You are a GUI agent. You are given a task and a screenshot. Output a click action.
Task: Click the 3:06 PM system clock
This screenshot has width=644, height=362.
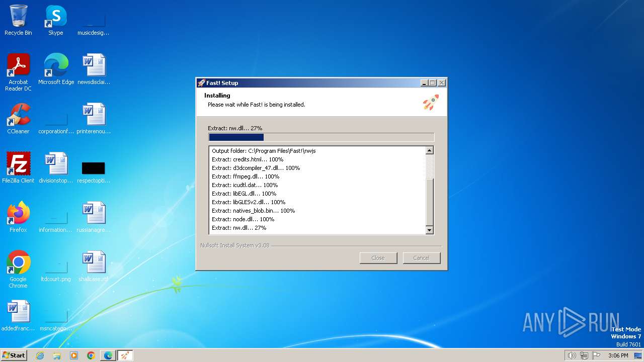(618, 355)
